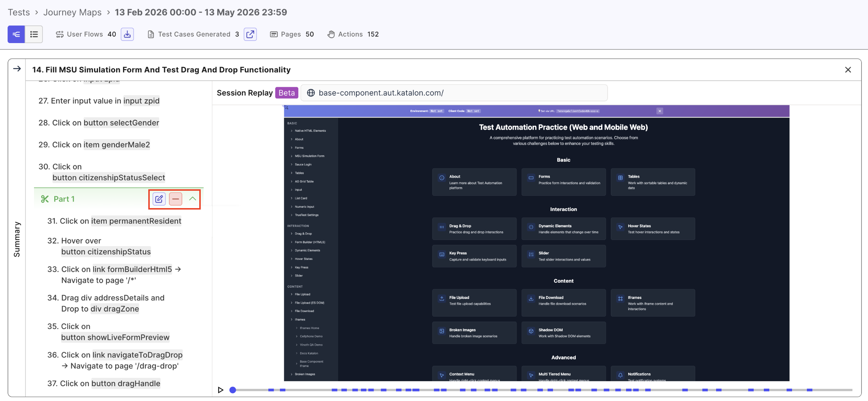Open the File Upload card

point(474,303)
